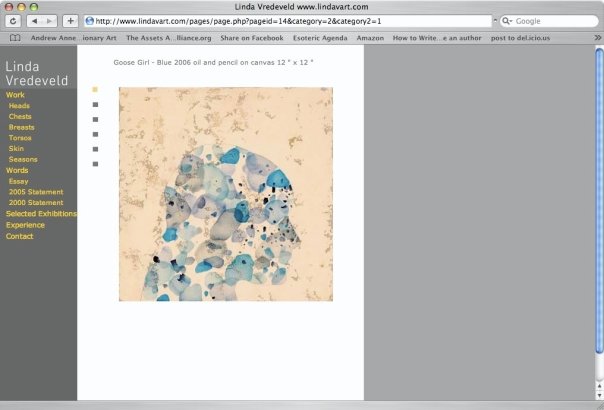Open the 2005 Statement link
604x410 pixels.
coord(36,191)
